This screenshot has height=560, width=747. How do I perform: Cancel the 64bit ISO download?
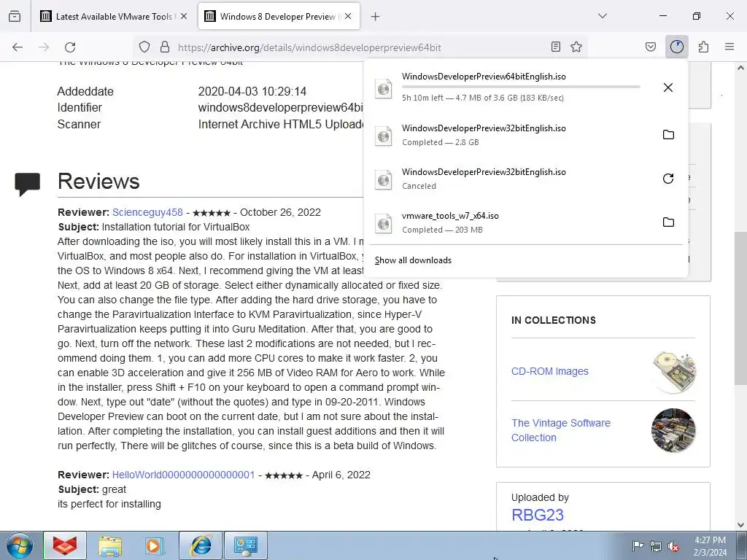pos(668,87)
